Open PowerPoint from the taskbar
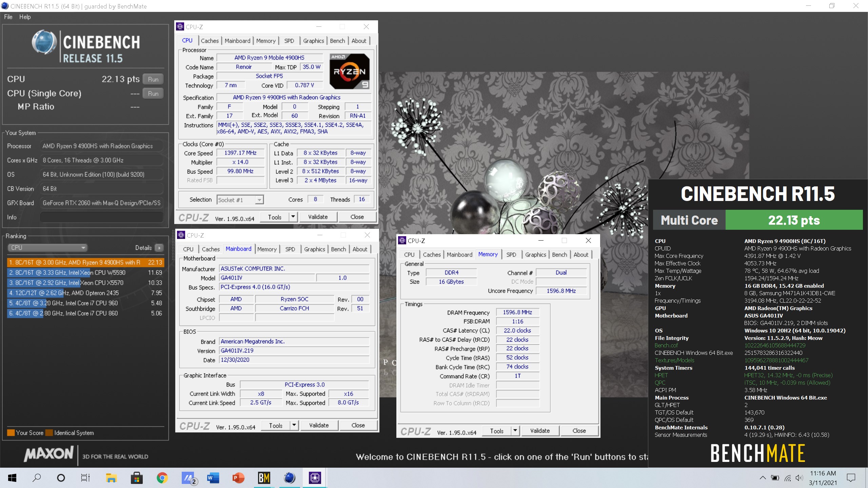 (x=238, y=478)
